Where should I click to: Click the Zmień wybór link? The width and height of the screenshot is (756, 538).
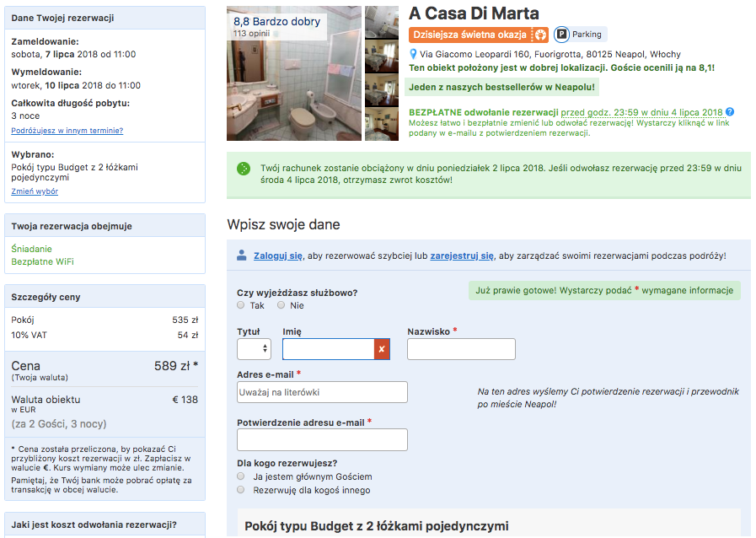[35, 191]
